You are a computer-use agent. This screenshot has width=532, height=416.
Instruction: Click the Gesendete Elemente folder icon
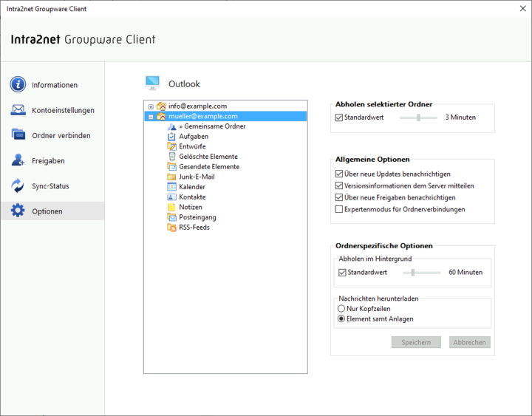coord(171,166)
